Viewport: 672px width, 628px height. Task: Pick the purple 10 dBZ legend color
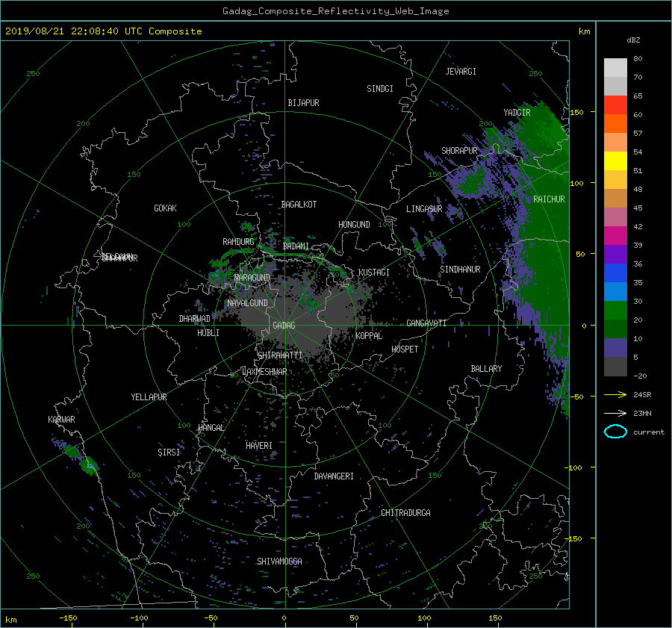coord(615,348)
